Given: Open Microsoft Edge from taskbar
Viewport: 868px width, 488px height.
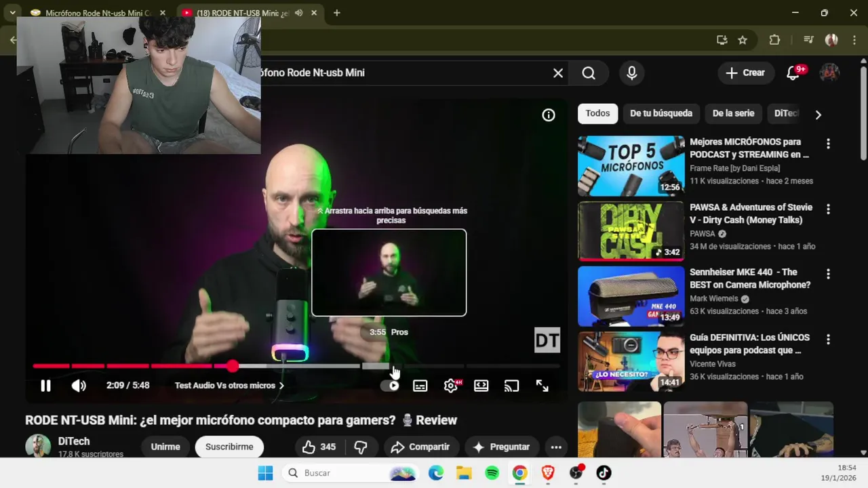Looking at the screenshot, I should coord(436,473).
